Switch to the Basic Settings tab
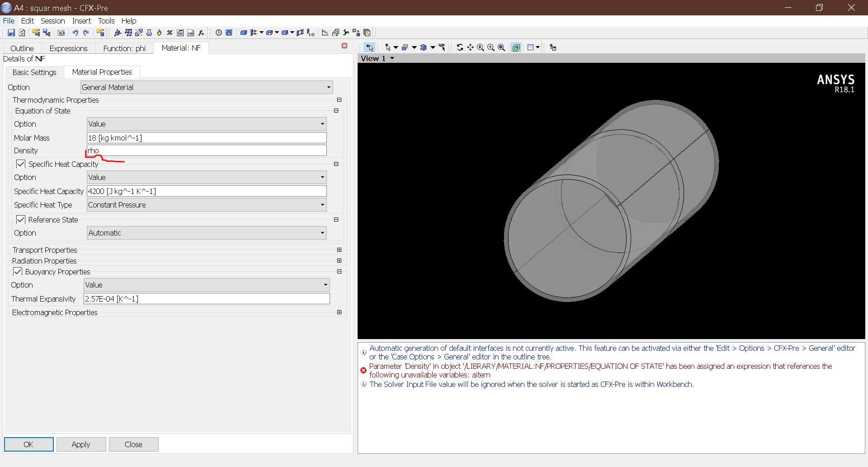The width and height of the screenshot is (868, 467). point(34,72)
